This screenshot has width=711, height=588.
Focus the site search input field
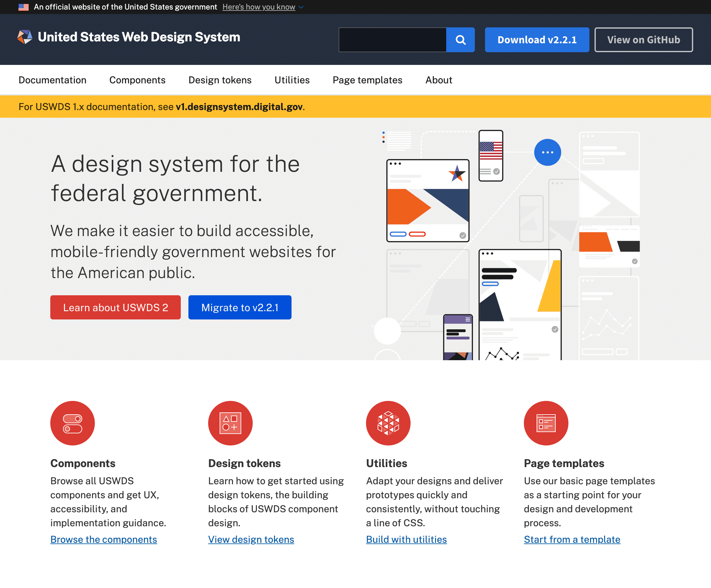392,39
